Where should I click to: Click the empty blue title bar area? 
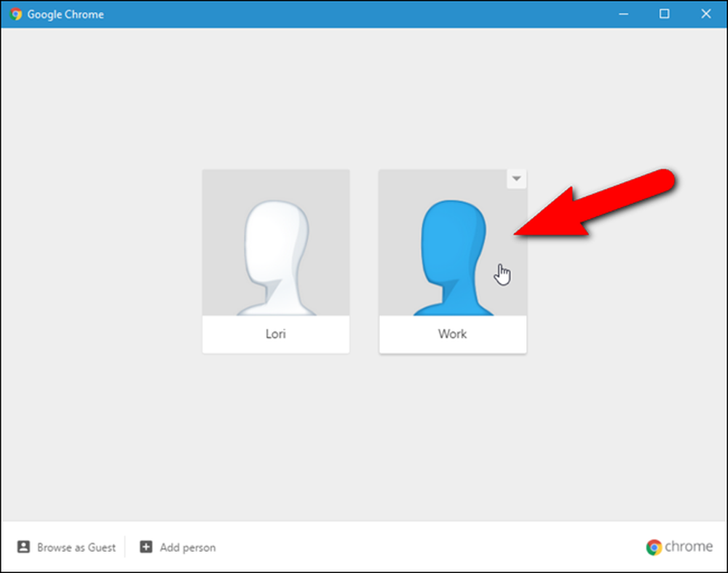click(x=353, y=14)
